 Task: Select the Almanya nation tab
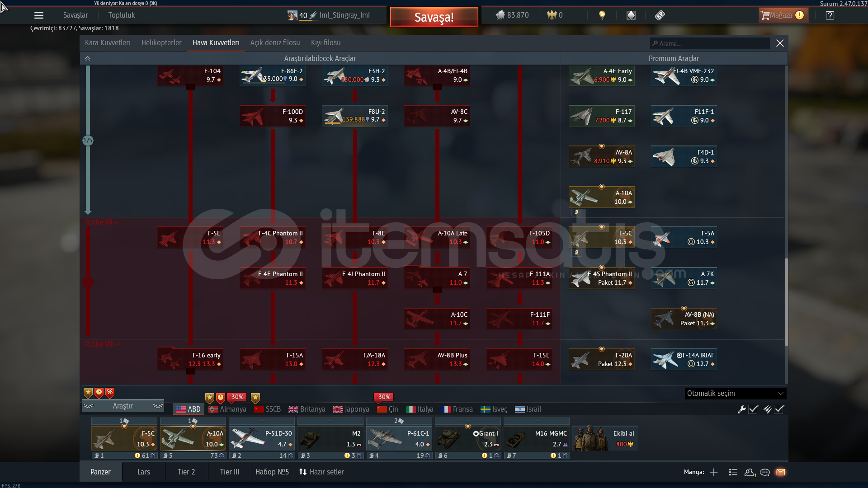[x=227, y=409]
